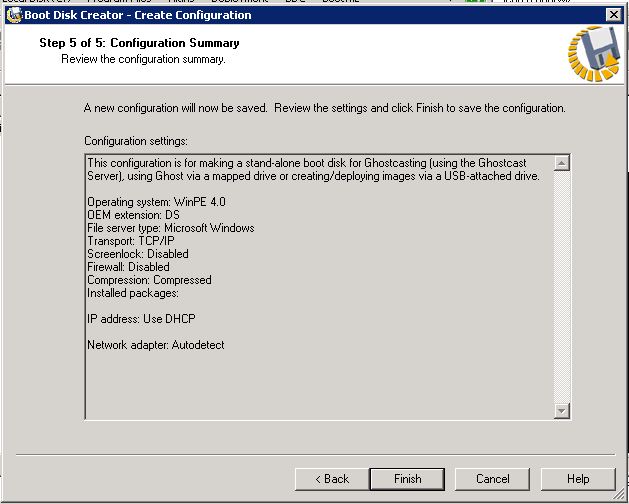Click the floppy disk wizard logo

tap(594, 53)
